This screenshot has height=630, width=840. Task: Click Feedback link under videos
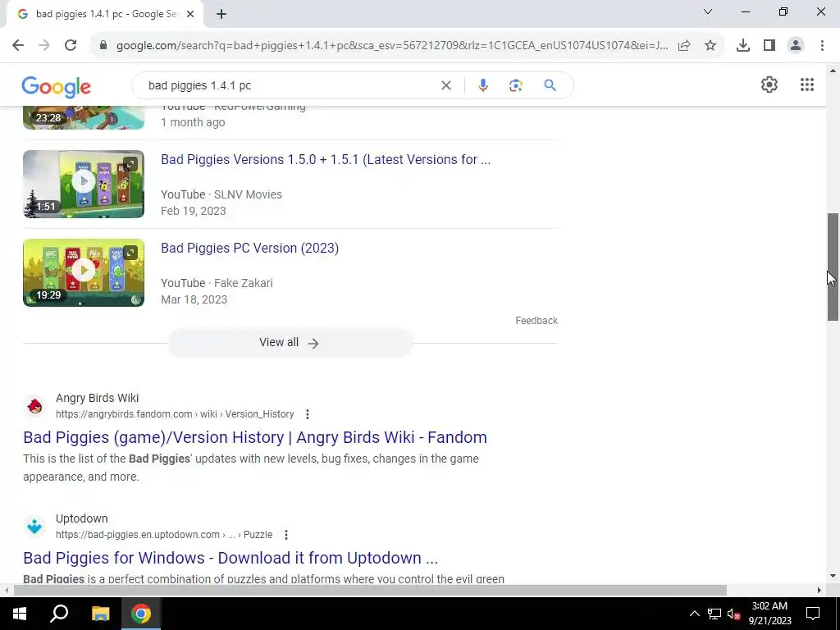coord(536,321)
